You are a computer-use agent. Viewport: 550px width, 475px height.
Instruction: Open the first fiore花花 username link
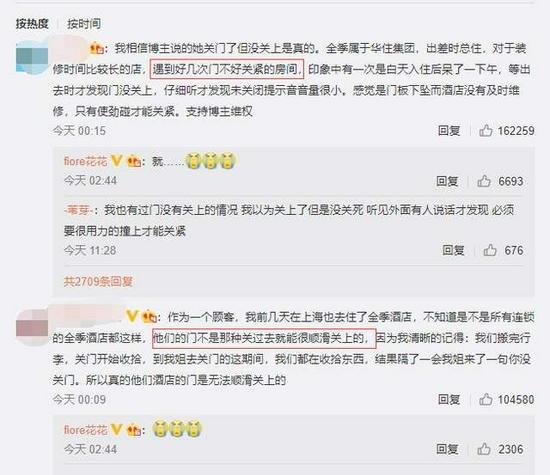coord(86,162)
